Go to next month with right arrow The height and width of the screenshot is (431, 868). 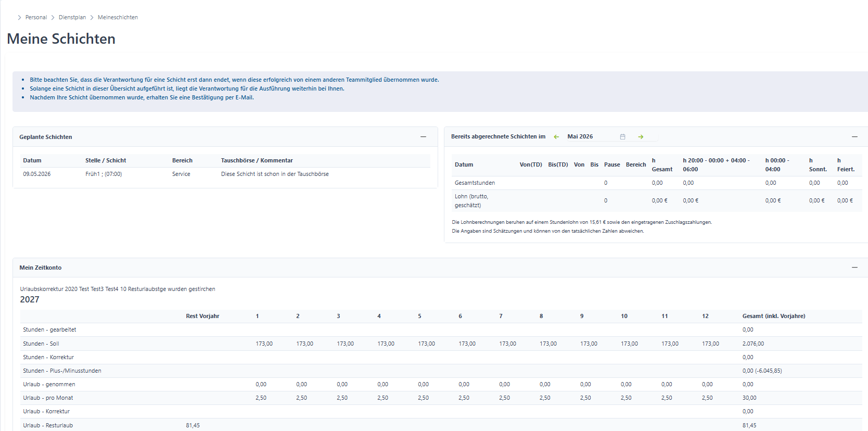641,137
